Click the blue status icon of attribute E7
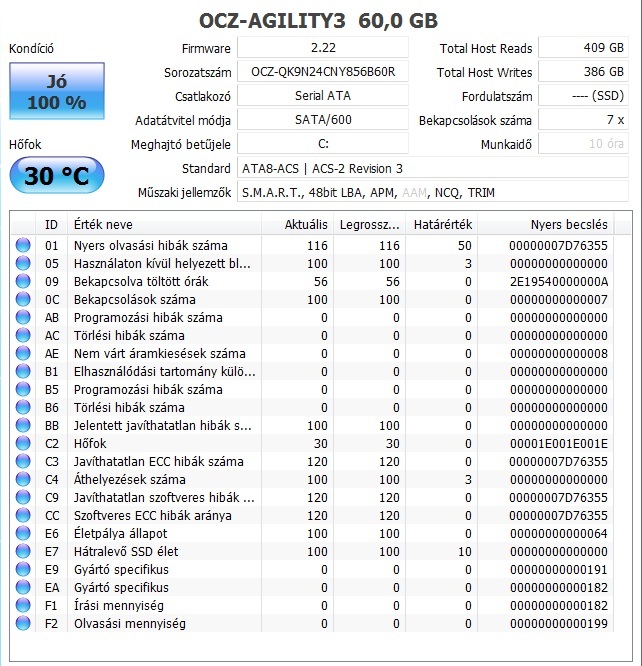This screenshot has width=642, height=666. (23, 551)
